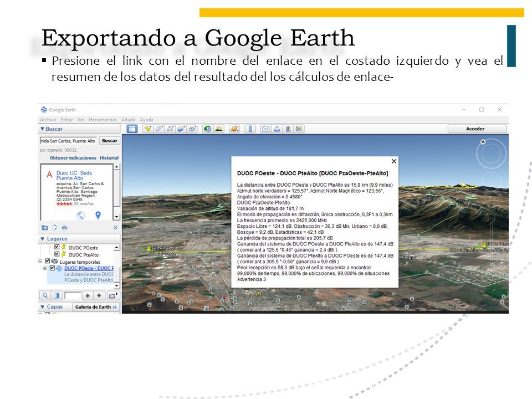Click the scroll-up arrow of search results
532x399 pixels.
pyautogui.click(x=116, y=167)
